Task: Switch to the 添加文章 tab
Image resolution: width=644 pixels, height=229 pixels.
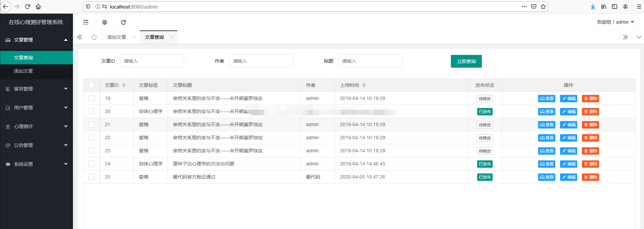Action: point(117,37)
